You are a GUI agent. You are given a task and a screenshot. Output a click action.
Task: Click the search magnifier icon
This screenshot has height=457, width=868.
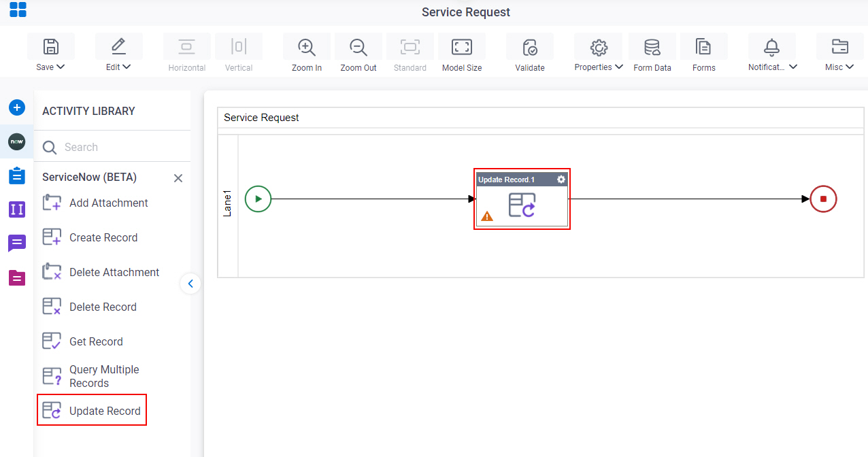coord(50,148)
